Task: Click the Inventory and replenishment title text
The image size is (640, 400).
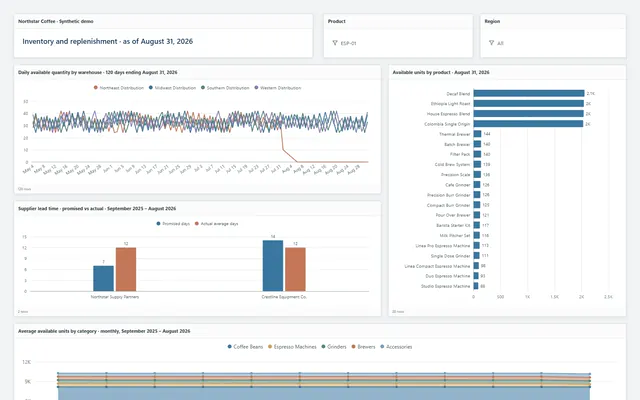Action: click(x=107, y=41)
